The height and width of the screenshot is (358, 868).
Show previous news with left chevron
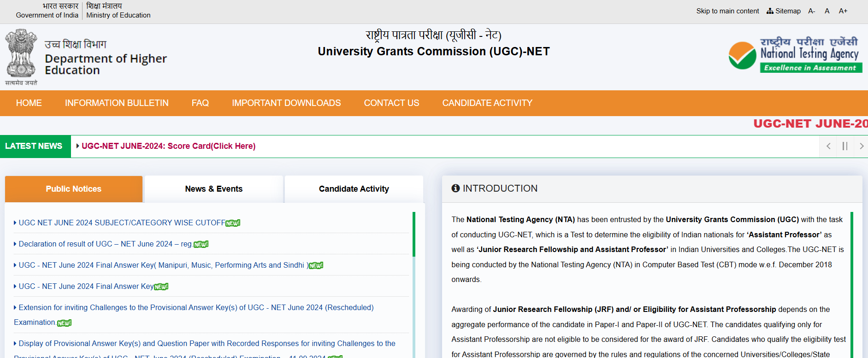(828, 147)
